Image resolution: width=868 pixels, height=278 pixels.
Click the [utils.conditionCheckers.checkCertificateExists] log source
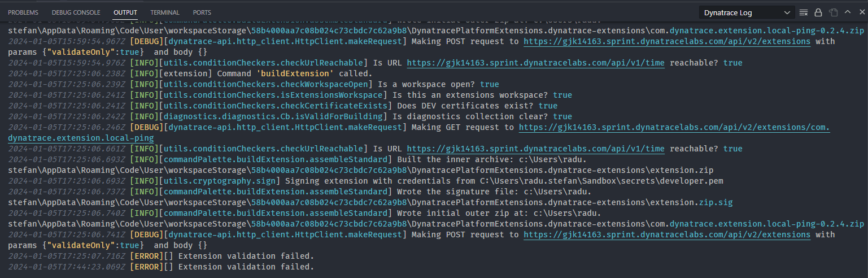275,106
